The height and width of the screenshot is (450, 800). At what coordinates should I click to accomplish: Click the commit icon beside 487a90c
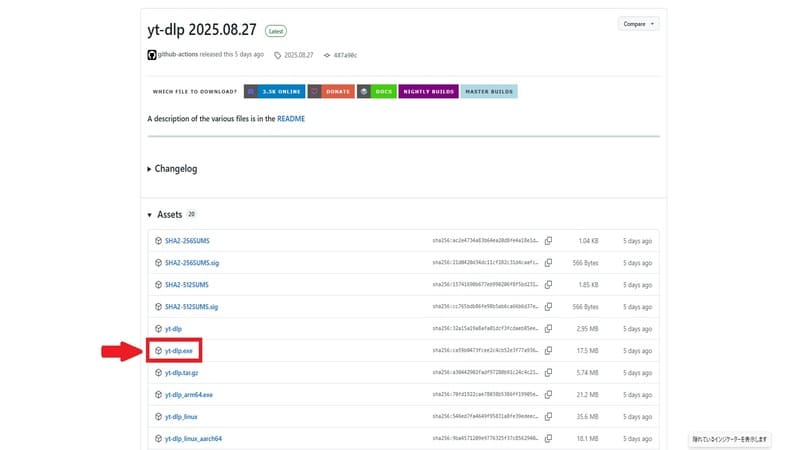point(327,55)
